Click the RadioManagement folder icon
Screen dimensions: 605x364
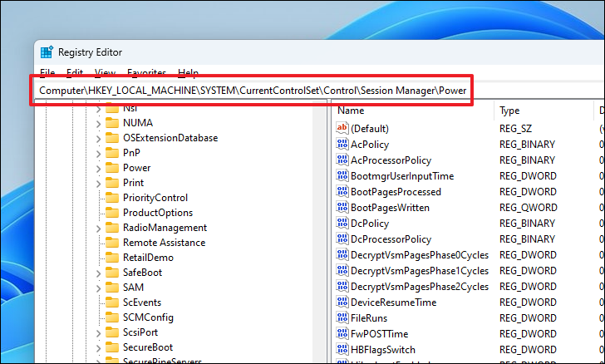point(112,229)
